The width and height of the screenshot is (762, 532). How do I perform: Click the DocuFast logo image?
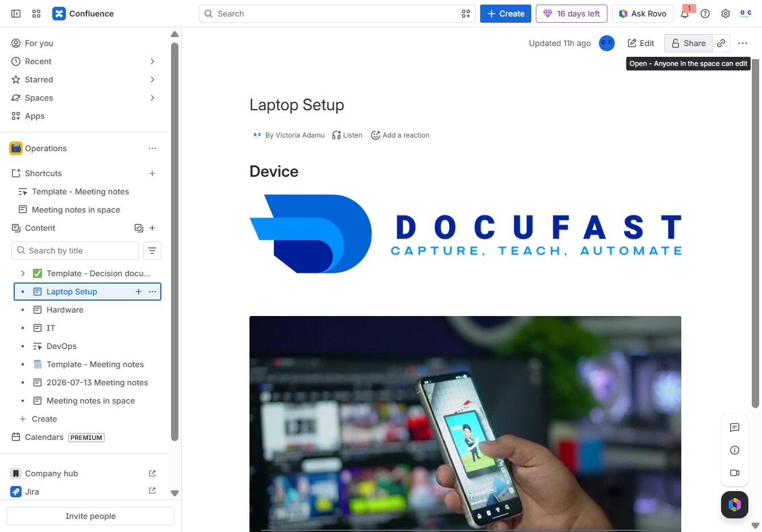465,234
